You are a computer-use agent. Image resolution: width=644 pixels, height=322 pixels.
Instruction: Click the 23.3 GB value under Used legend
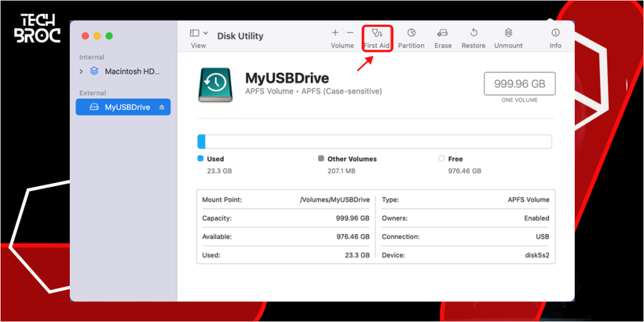[219, 171]
